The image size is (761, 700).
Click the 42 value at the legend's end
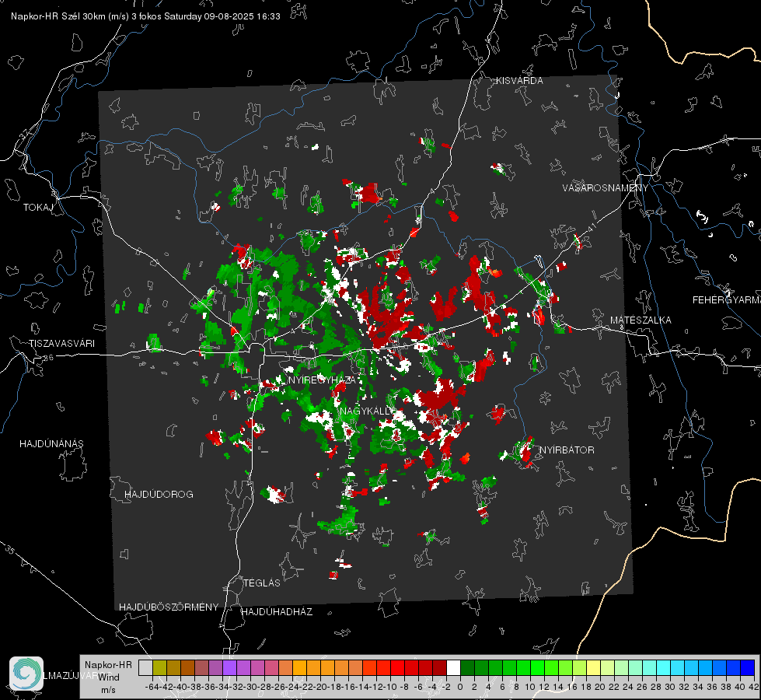point(753,688)
